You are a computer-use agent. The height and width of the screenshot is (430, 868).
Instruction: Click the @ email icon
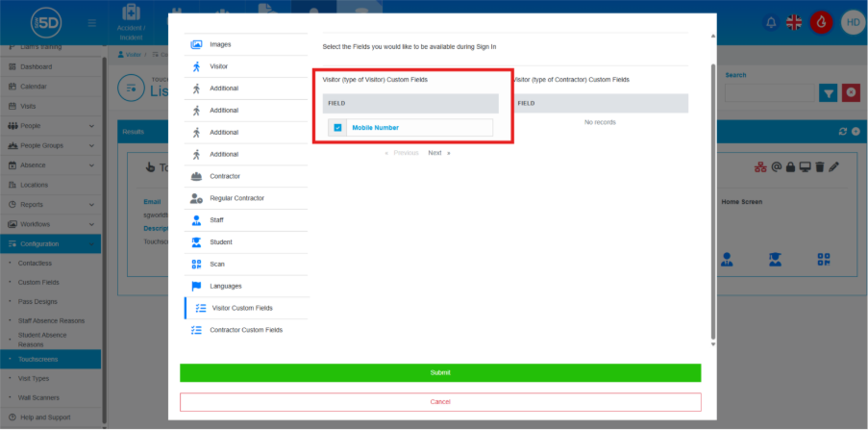(x=776, y=166)
